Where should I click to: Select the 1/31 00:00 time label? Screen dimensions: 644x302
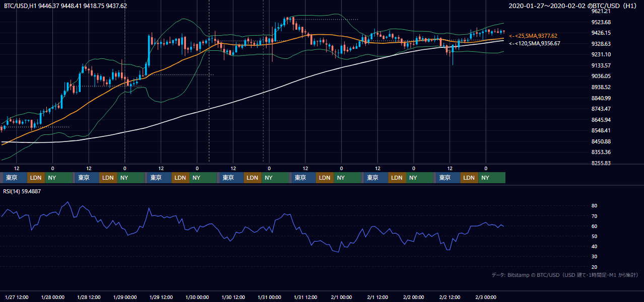point(269,296)
